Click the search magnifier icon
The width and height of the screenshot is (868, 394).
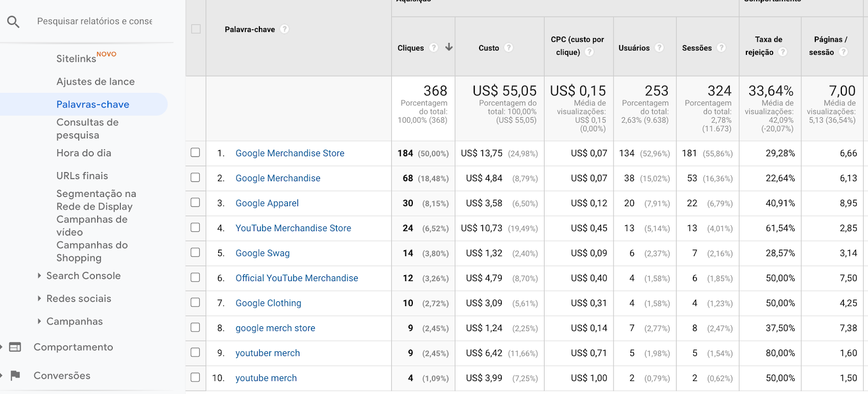tap(13, 22)
